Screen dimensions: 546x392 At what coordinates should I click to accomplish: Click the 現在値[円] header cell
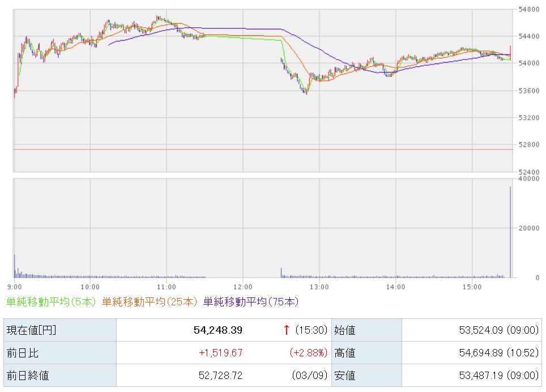[31, 330]
